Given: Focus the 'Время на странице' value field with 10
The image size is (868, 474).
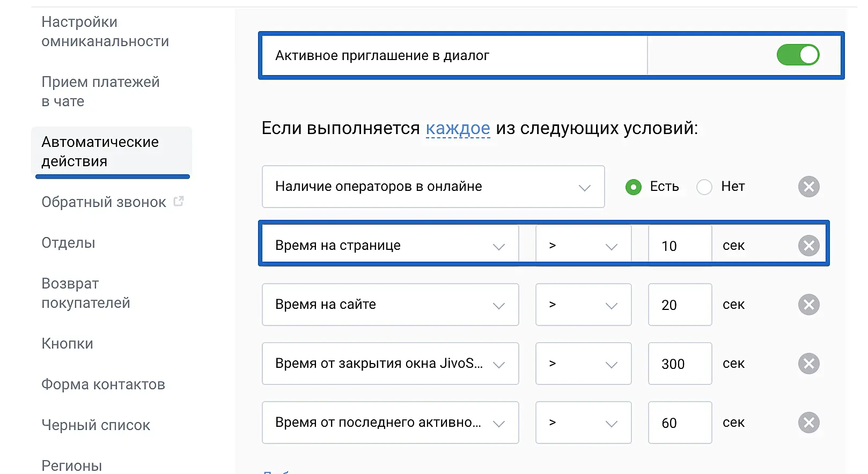Looking at the screenshot, I should (680, 246).
